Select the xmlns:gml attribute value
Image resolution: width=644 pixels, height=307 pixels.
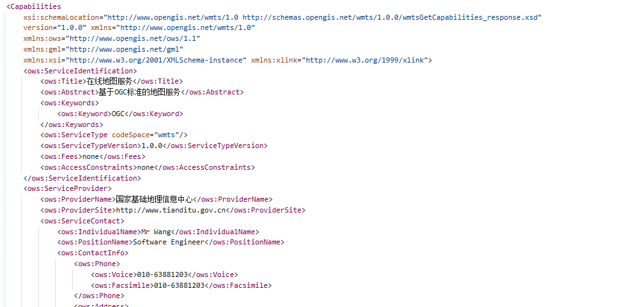click(x=125, y=49)
